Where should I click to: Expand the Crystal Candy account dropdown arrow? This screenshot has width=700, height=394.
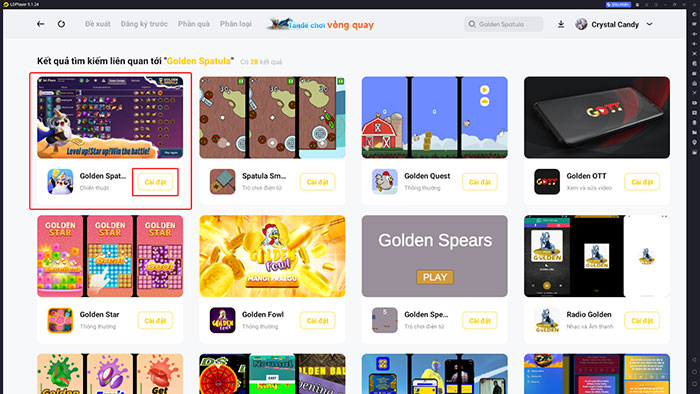650,24
